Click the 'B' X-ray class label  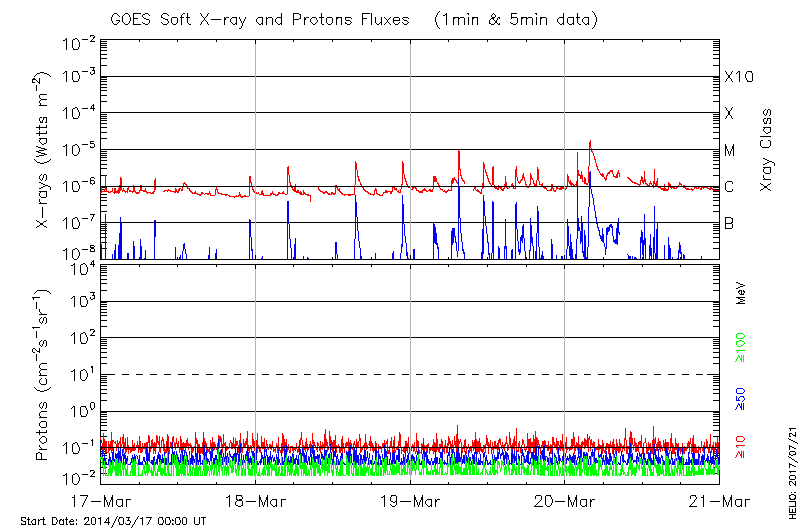point(729,223)
